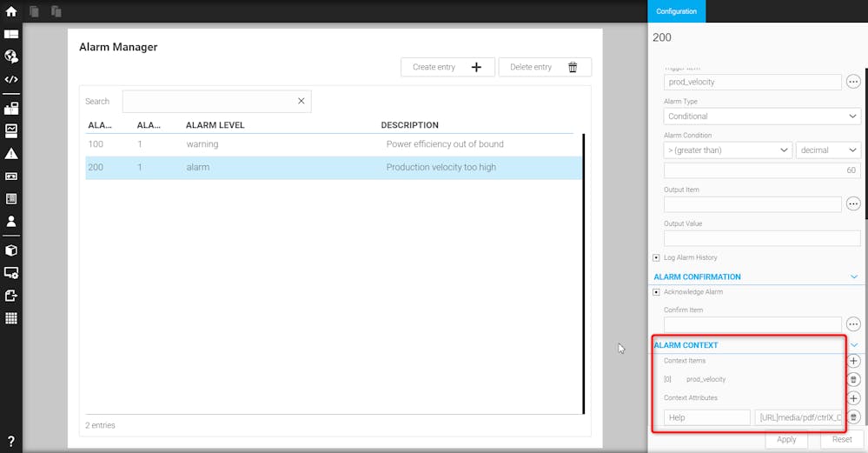The width and height of the screenshot is (868, 453).
Task: Click alarm ID cell '100'
Action: click(96, 144)
